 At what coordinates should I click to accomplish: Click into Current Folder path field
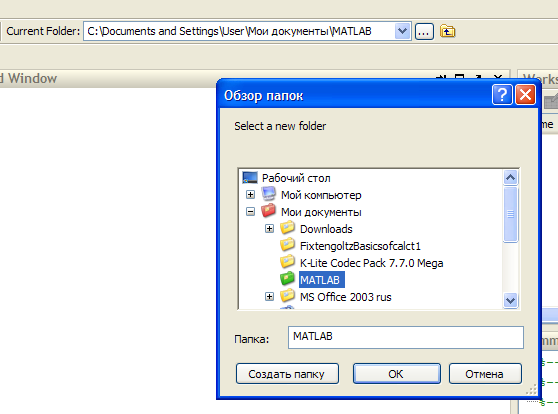[x=239, y=31]
